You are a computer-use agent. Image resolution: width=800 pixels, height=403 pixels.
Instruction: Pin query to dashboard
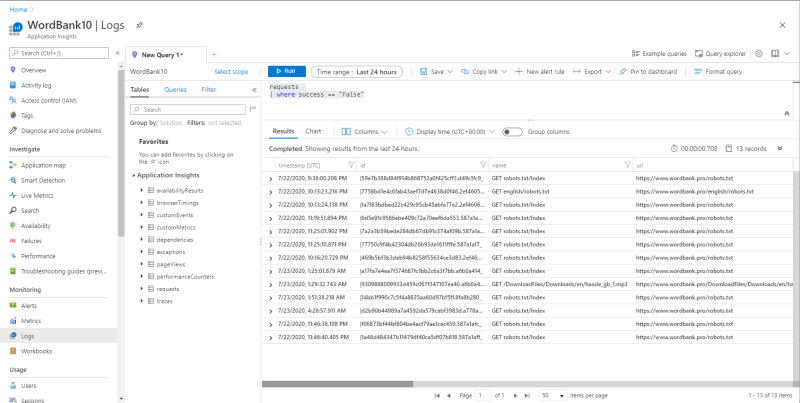point(648,72)
